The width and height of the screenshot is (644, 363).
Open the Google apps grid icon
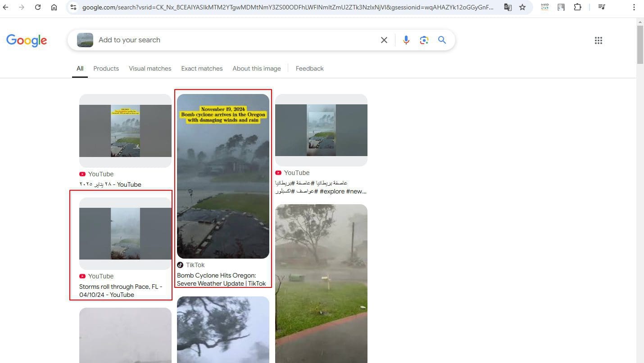(x=598, y=40)
